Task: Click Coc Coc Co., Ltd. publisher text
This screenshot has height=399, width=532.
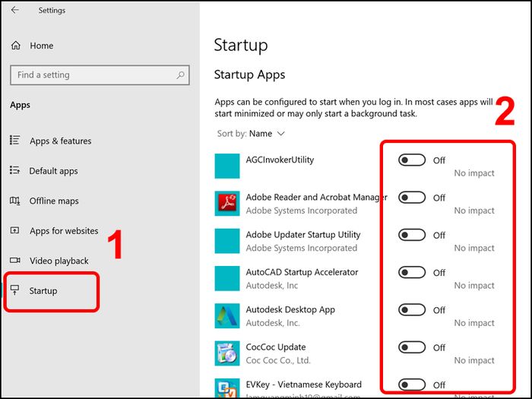Action: click(278, 360)
